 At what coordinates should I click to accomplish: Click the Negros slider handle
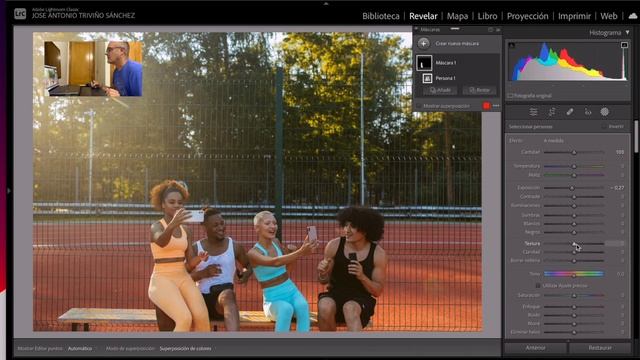tap(574, 233)
